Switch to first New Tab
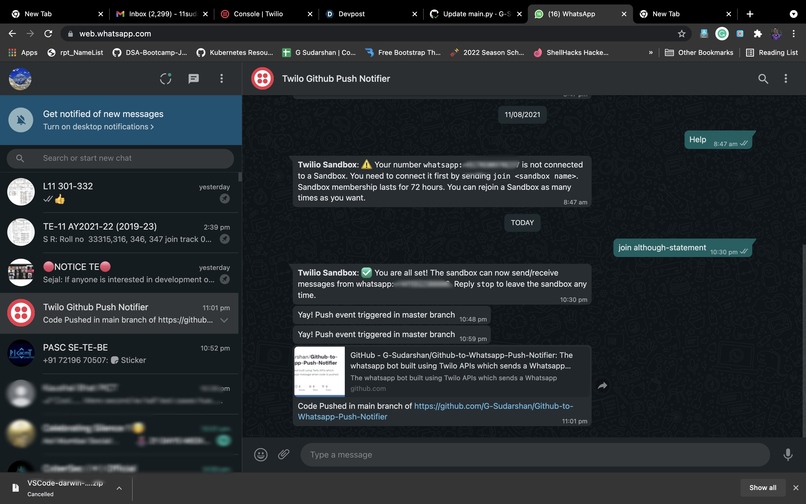The width and height of the screenshot is (806, 504). coord(57,14)
